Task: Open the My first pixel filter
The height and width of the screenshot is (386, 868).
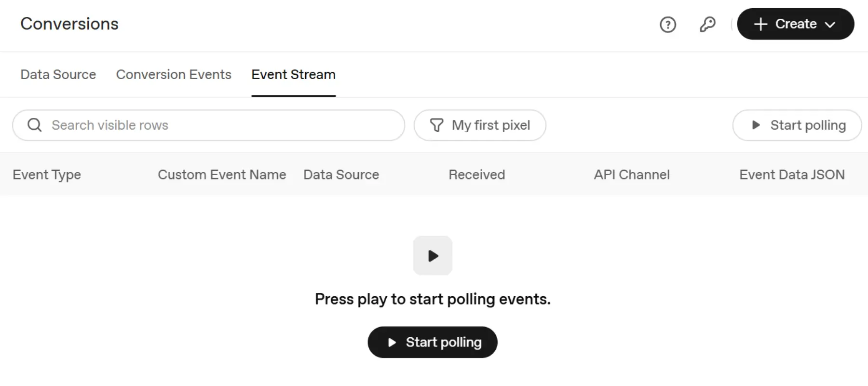Action: 480,125
